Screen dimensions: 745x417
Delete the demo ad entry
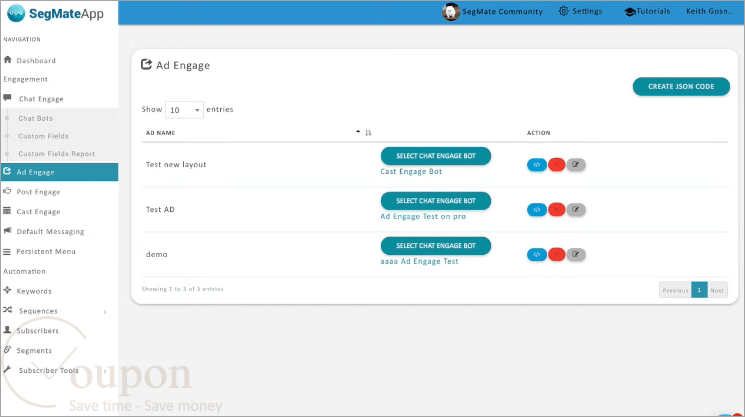point(556,255)
